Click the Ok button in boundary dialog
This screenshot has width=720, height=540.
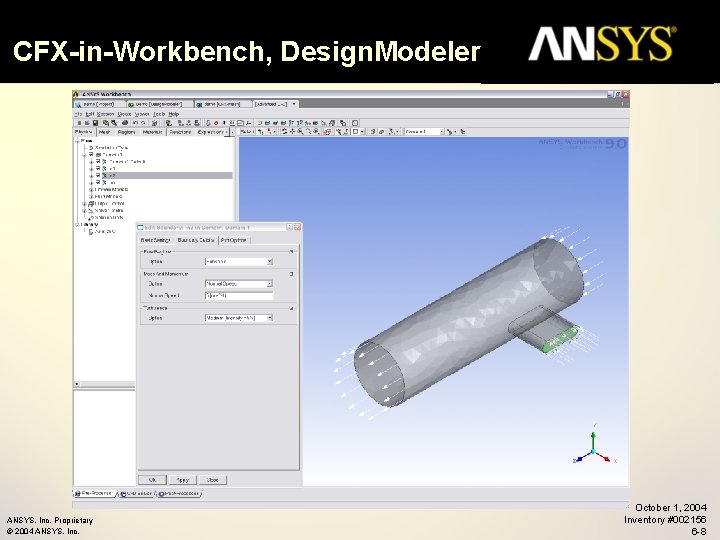point(152,480)
